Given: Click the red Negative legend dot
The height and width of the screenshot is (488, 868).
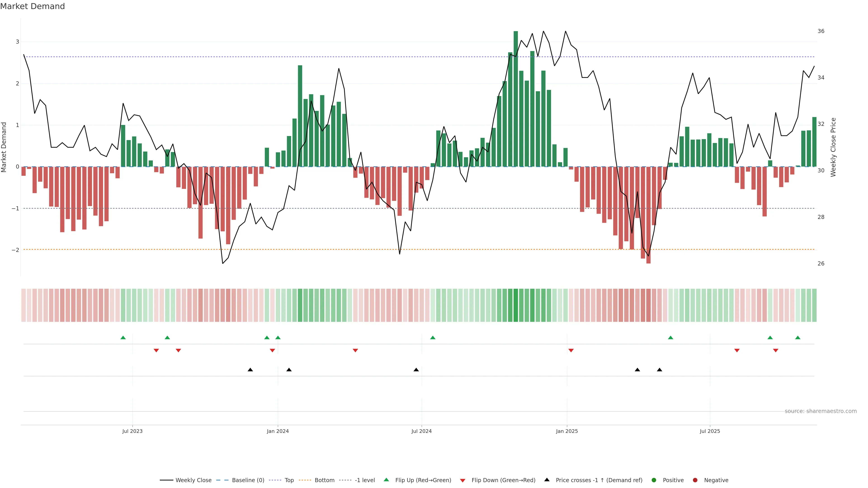Looking at the screenshot, I should 695,480.
